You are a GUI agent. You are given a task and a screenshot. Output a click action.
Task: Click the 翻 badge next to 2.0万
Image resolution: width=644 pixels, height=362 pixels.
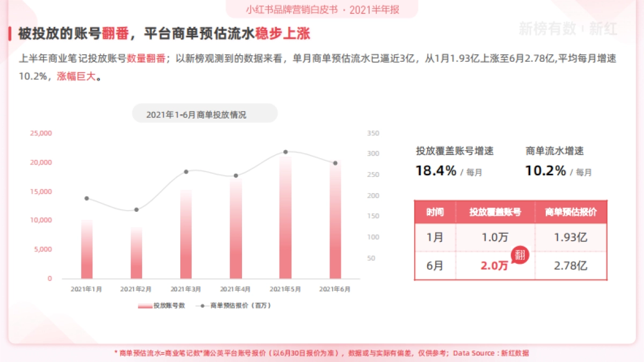(519, 256)
